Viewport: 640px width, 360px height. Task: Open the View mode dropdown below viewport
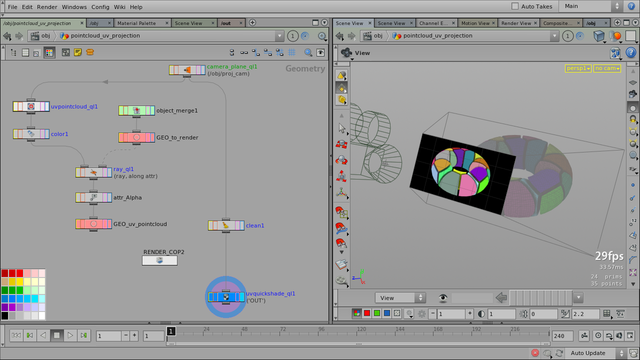(400, 298)
